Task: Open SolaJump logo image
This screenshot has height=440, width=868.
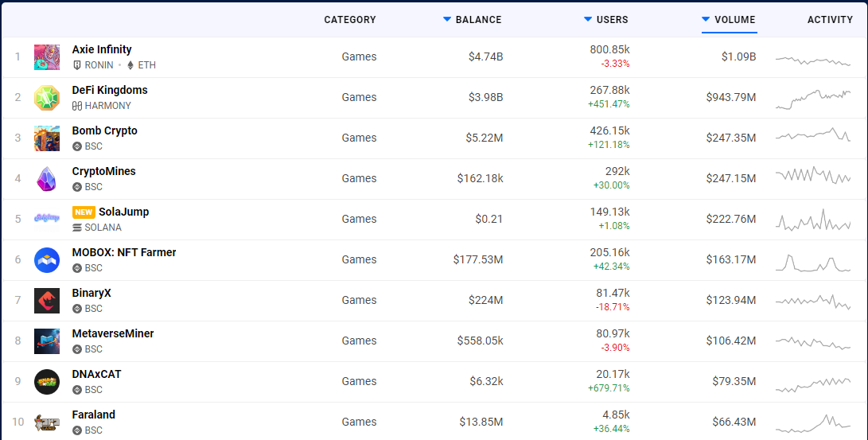Action: [x=46, y=218]
